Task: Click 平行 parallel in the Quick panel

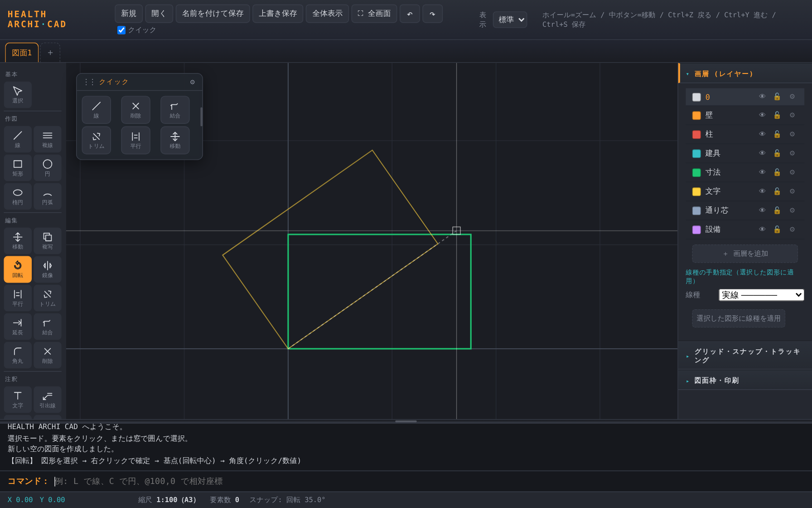Action: 135,140
